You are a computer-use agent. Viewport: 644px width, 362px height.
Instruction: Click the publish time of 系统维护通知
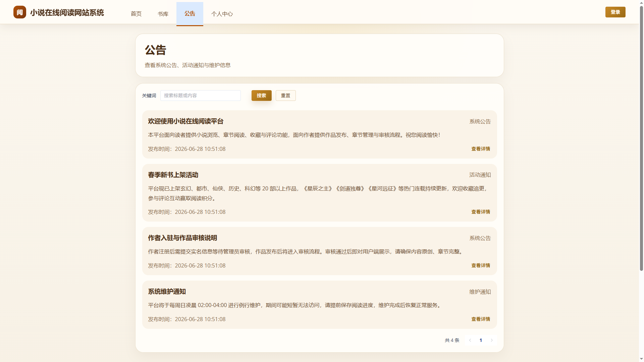187,319
